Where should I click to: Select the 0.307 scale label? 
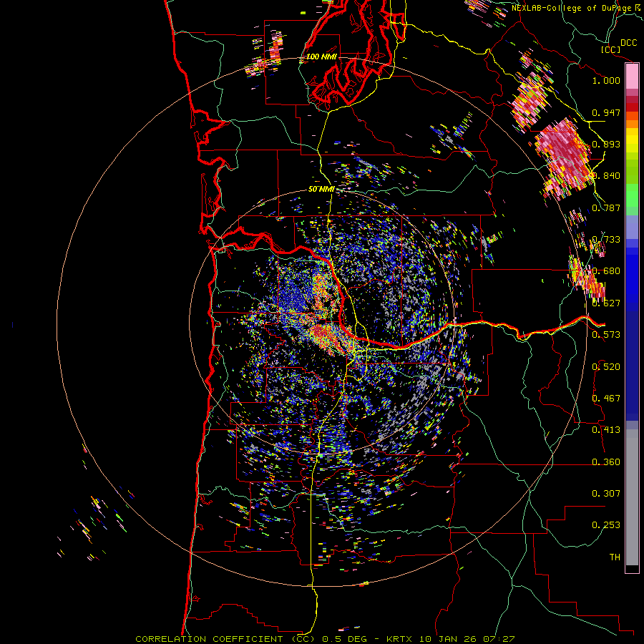click(x=606, y=494)
